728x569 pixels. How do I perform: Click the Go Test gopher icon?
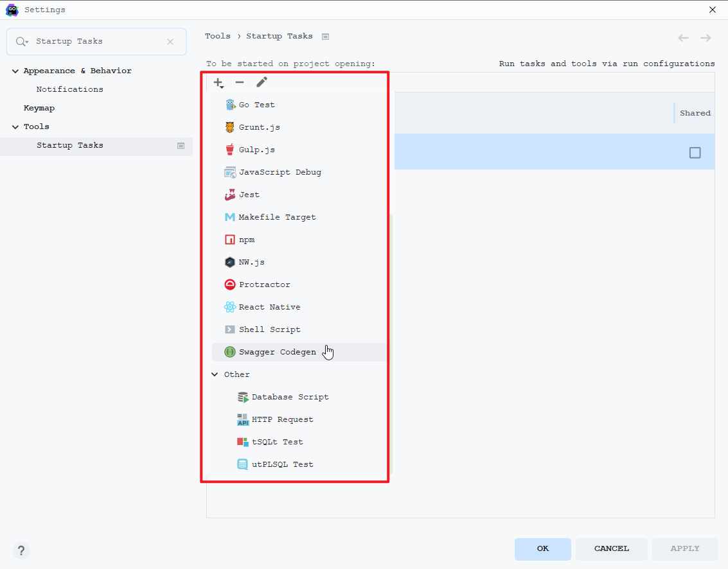coord(230,105)
